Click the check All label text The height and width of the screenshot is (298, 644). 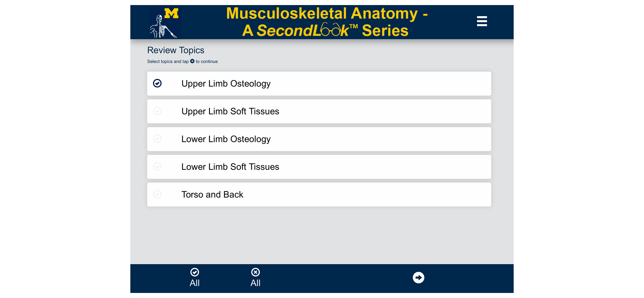click(195, 283)
